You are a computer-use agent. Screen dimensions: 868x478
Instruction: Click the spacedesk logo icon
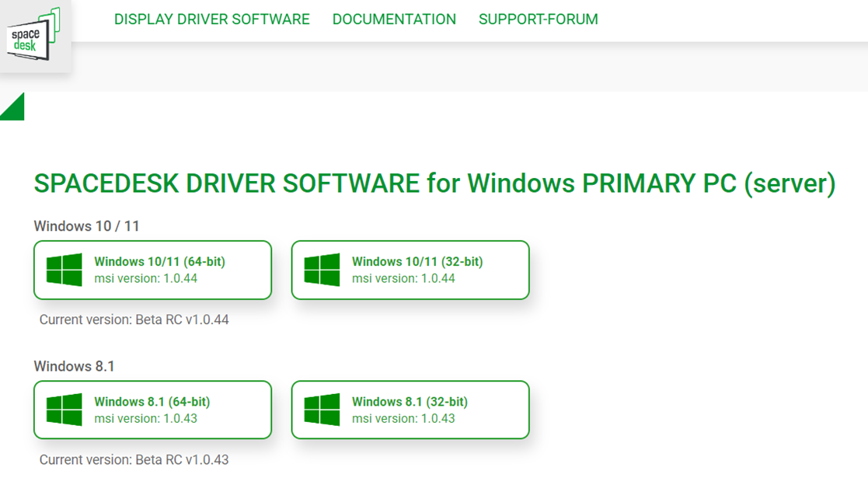tap(33, 34)
